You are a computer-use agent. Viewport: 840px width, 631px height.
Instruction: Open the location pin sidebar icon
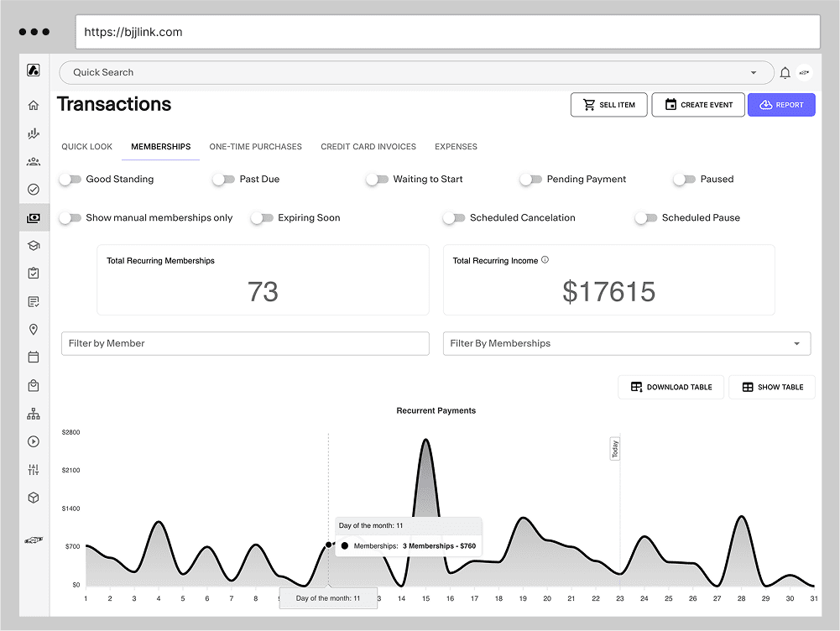(x=34, y=329)
